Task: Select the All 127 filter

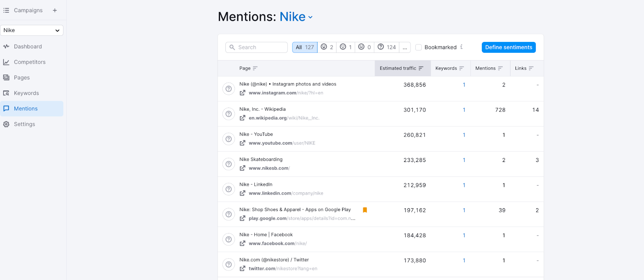Action: 305,47
